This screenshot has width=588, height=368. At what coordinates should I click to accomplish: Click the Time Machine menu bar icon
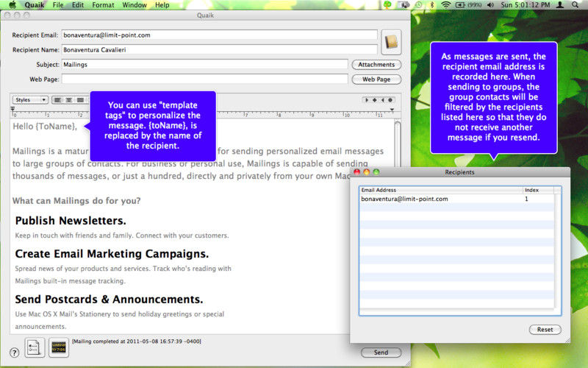[418, 5]
